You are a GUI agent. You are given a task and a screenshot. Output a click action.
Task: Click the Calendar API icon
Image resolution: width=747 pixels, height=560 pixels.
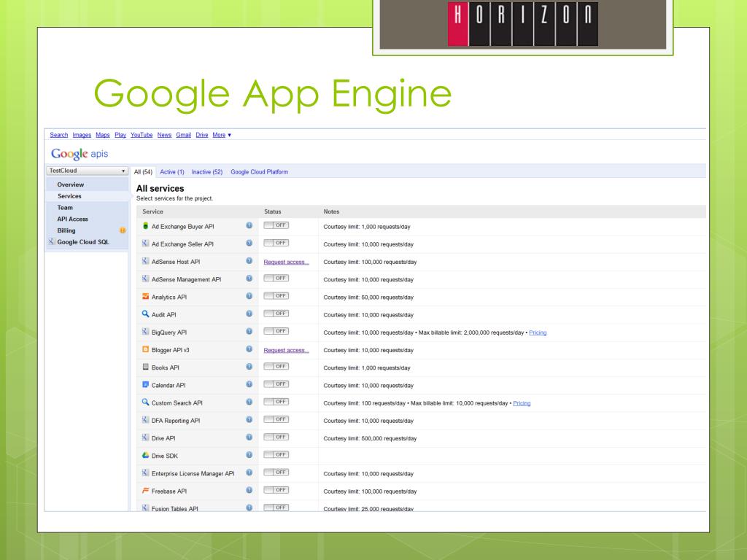(x=145, y=384)
